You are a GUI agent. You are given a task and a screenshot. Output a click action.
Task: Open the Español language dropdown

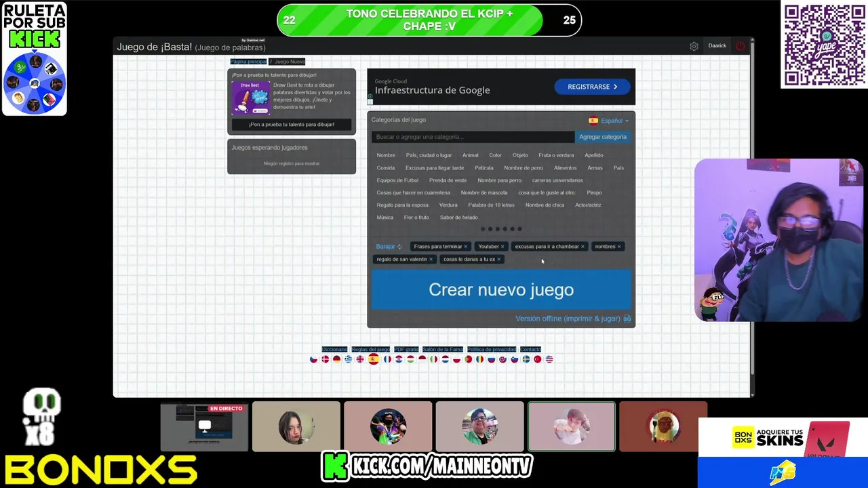[x=609, y=121]
